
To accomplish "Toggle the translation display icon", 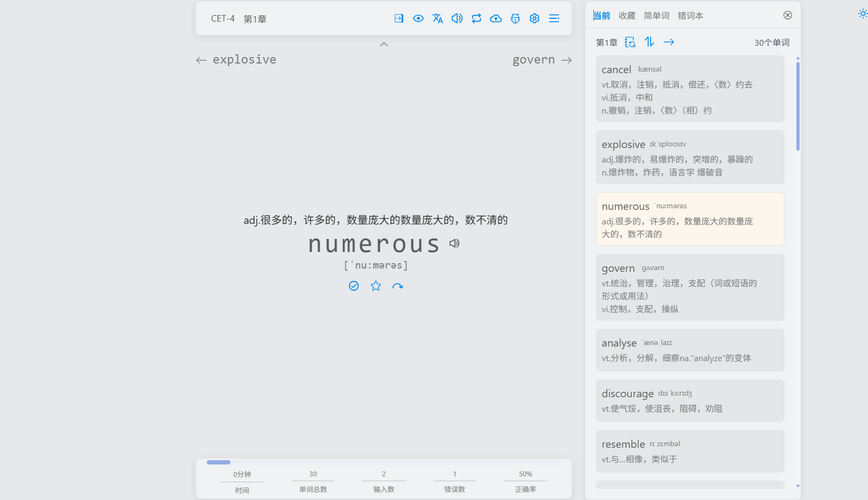I will pos(438,18).
